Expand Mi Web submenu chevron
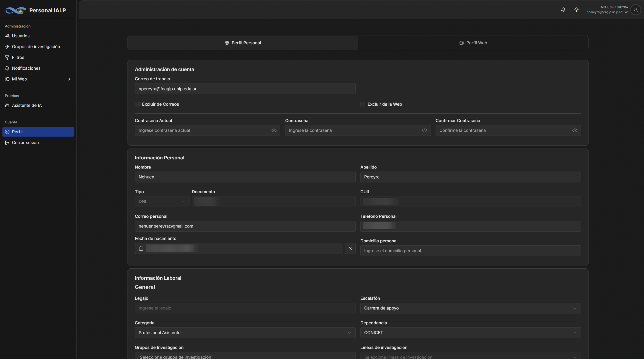This screenshot has width=644, height=359. pyautogui.click(x=69, y=79)
